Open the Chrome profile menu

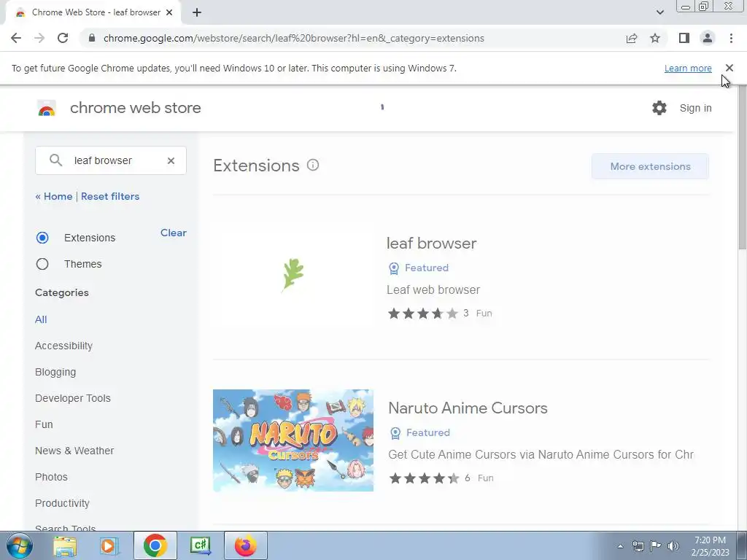click(708, 38)
